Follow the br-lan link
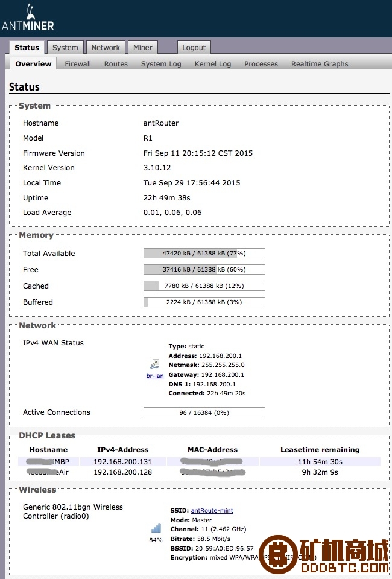Screen dimensions: 392x579 point(155,376)
